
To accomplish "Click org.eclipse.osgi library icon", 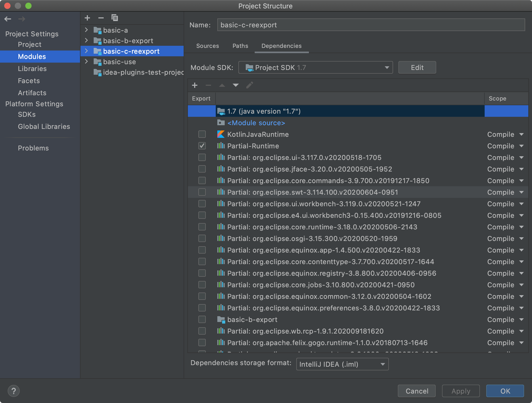I will pos(221,238).
